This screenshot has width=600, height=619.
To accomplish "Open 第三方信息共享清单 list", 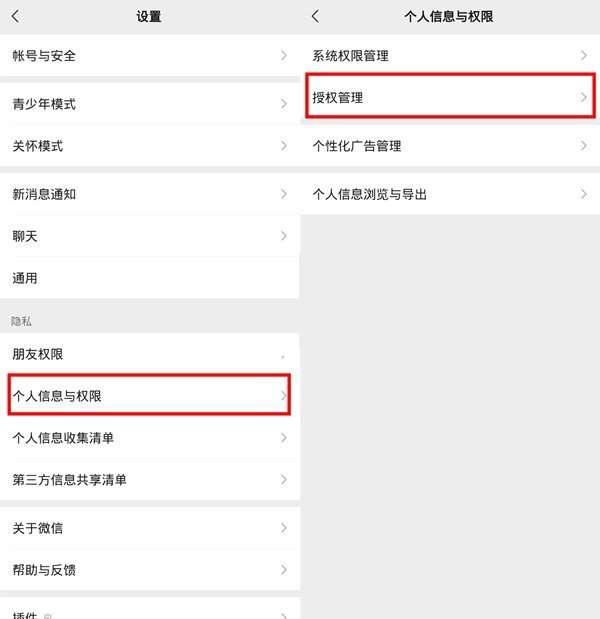I will click(150, 480).
